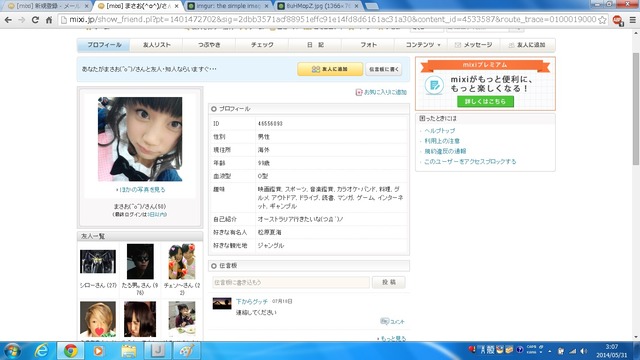Viewport: 640px width, 360px height.
Task: Click このユーザーをアクセスブロックする link
Action: [470, 162]
